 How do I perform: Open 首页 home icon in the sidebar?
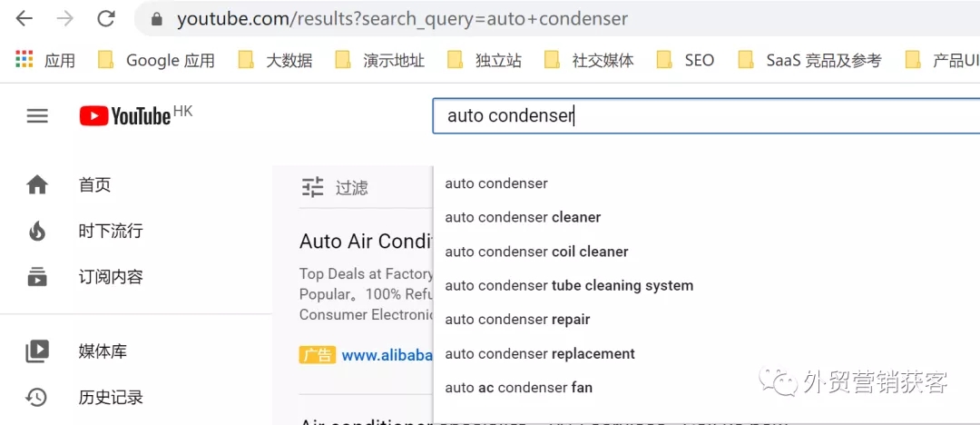[37, 185]
